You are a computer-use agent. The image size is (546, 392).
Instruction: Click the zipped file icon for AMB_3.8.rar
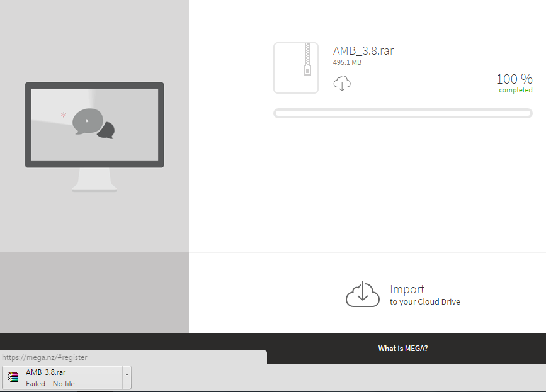pos(296,68)
